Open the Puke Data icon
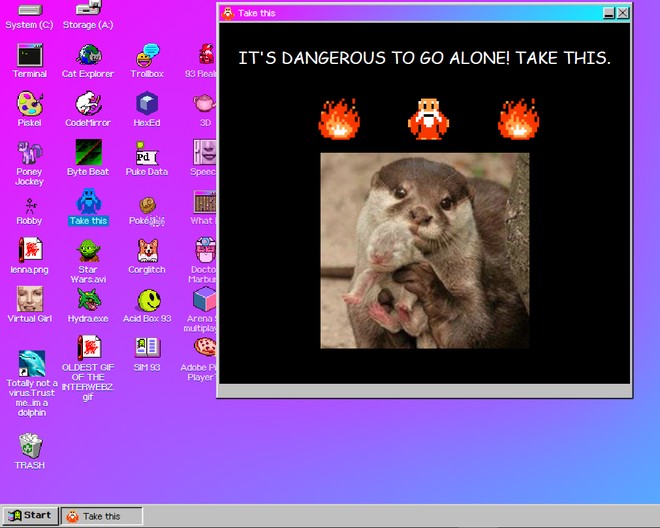Image resolution: width=660 pixels, height=528 pixels. (x=147, y=153)
